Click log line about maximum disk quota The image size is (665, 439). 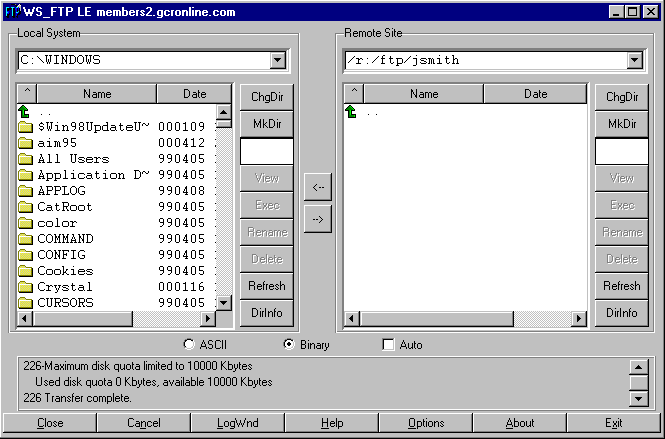pyautogui.click(x=138, y=366)
